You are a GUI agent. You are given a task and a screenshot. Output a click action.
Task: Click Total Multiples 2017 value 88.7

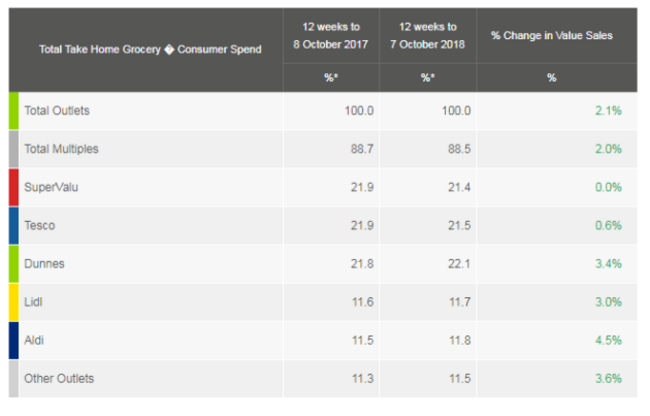coord(362,149)
